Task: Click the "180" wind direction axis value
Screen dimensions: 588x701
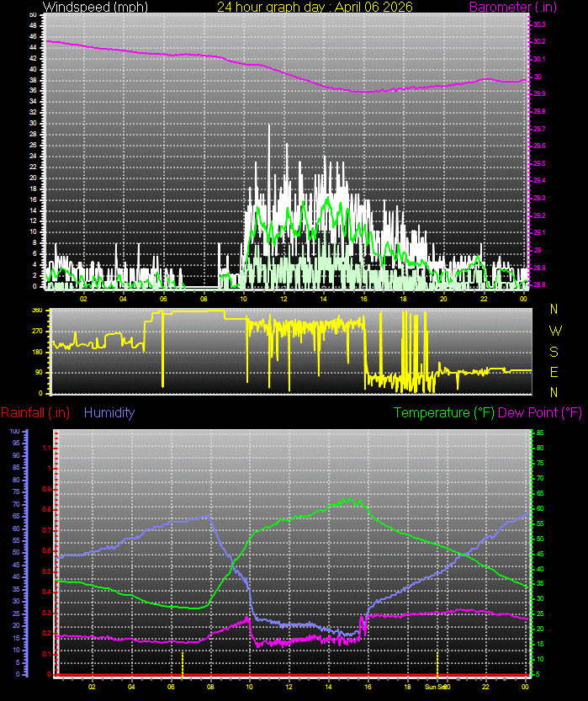Action: pos(38,352)
